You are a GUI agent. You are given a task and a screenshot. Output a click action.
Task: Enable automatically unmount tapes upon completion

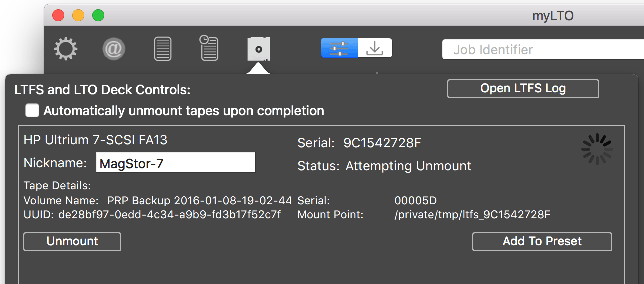pos(32,110)
